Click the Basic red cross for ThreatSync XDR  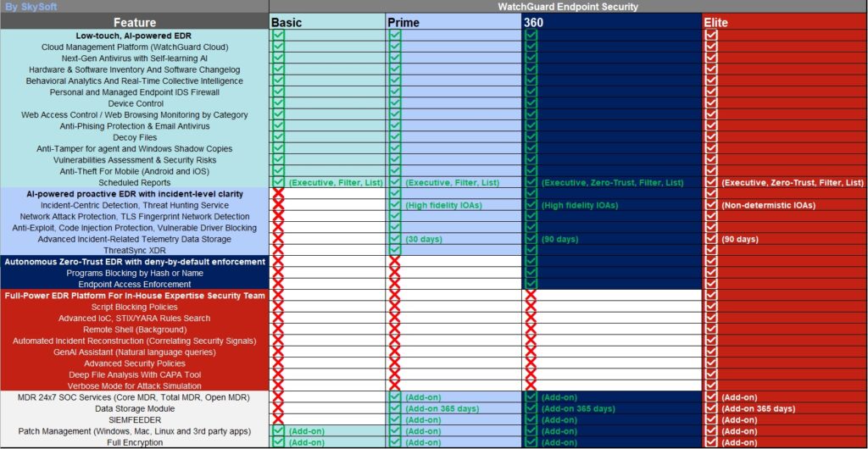[278, 250]
